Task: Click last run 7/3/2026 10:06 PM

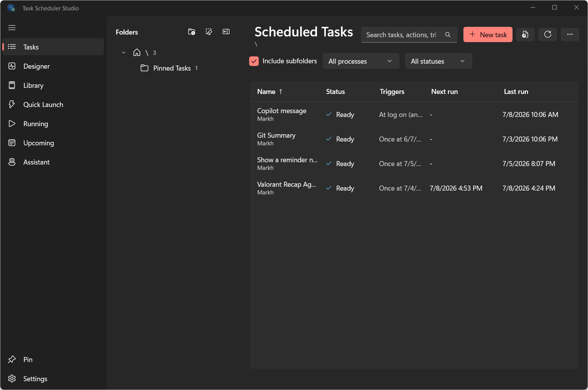Action: click(530, 139)
